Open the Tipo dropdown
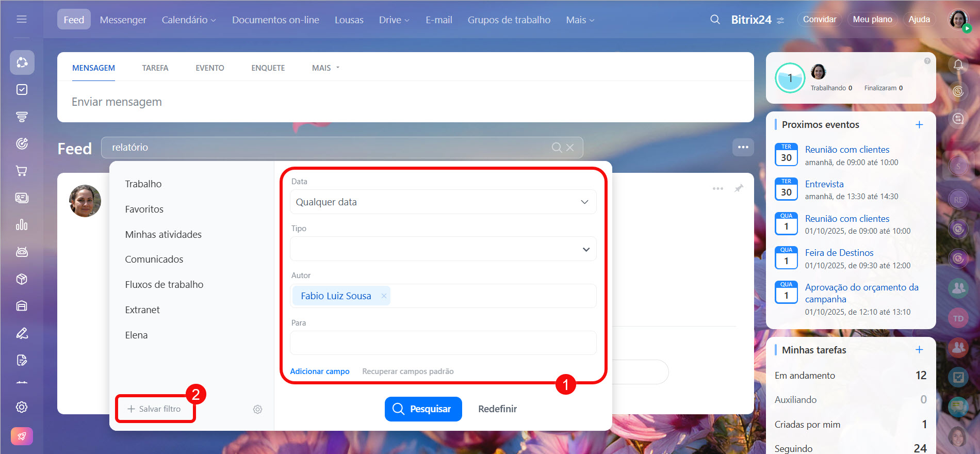This screenshot has width=980, height=454. 443,249
